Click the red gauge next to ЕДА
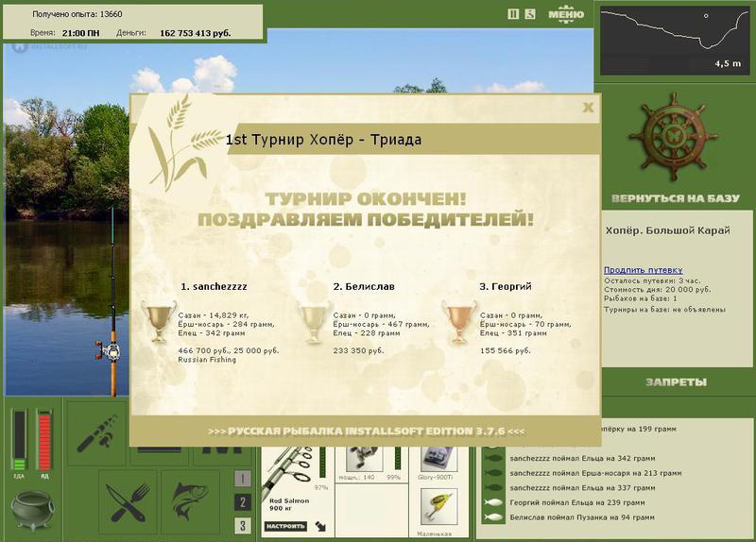Viewport: 756px width, 542px height. pos(44,440)
